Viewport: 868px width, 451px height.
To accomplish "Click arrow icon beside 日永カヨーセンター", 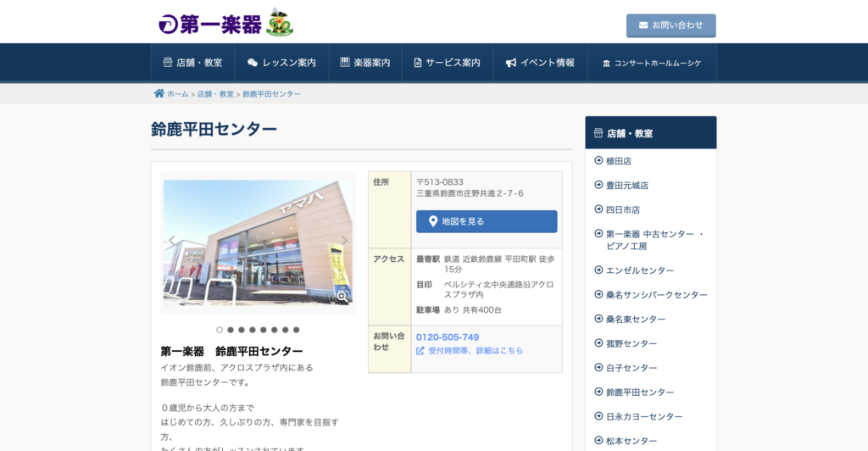I will tap(598, 416).
